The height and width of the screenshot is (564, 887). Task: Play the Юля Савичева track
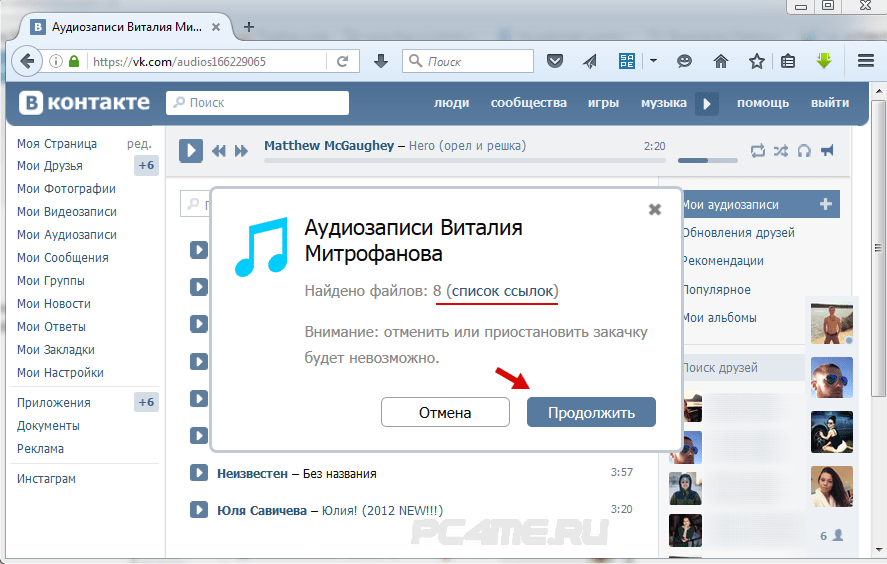(x=198, y=510)
